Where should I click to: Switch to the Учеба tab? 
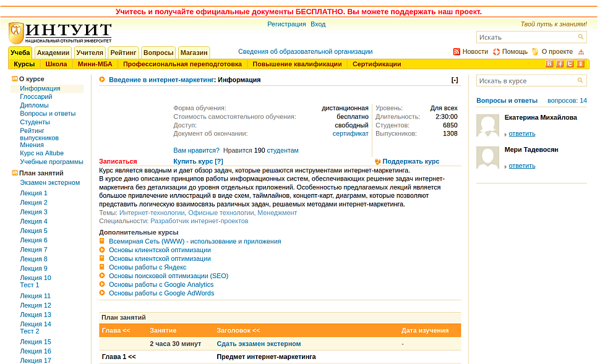tap(20, 53)
